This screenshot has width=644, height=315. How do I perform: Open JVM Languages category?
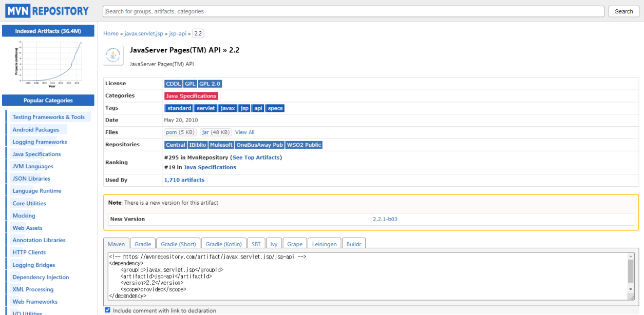[33, 167]
